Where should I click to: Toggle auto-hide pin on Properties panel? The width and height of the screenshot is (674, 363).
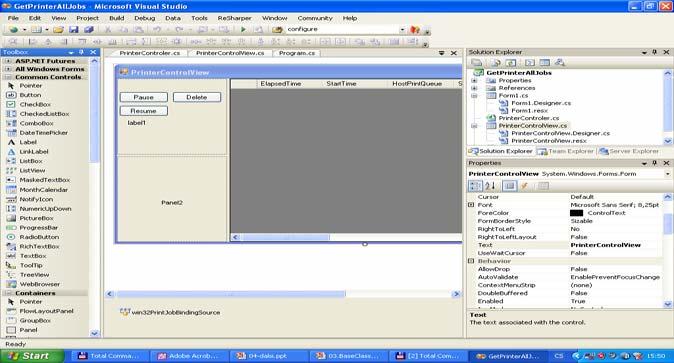655,163
